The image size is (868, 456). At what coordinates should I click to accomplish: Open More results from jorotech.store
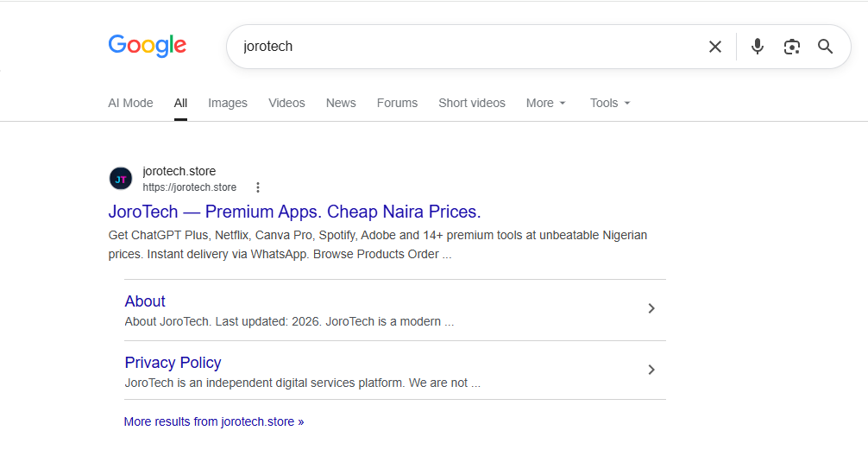(x=214, y=421)
